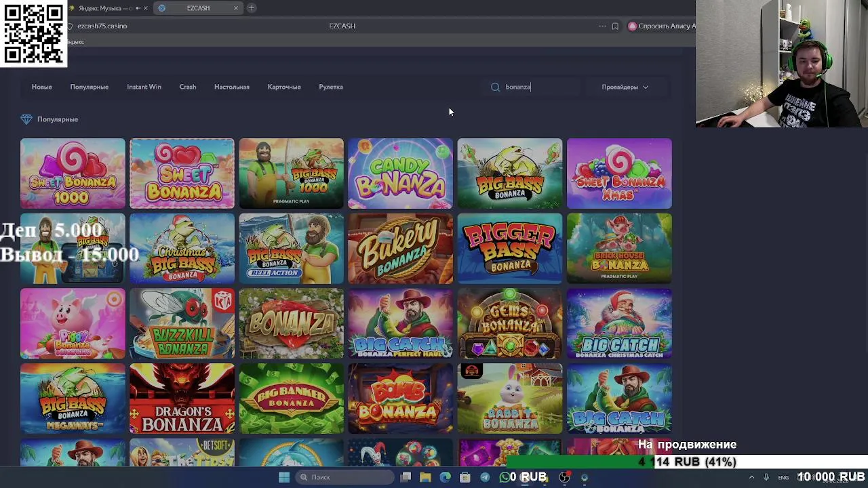The width and height of the screenshot is (868, 488).
Task: Click the magnifier search icon
Action: coord(495,87)
